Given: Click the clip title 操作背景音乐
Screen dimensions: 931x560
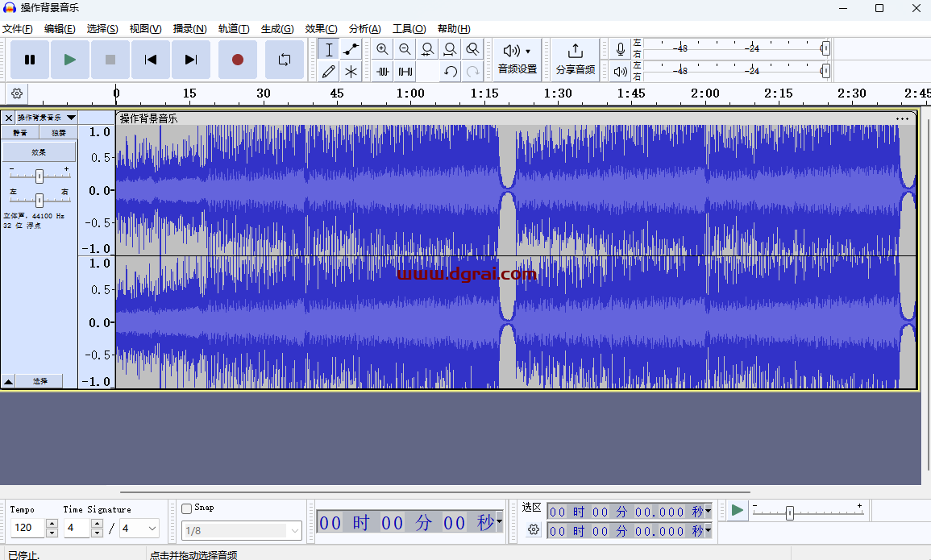Looking at the screenshot, I should pyautogui.click(x=148, y=118).
